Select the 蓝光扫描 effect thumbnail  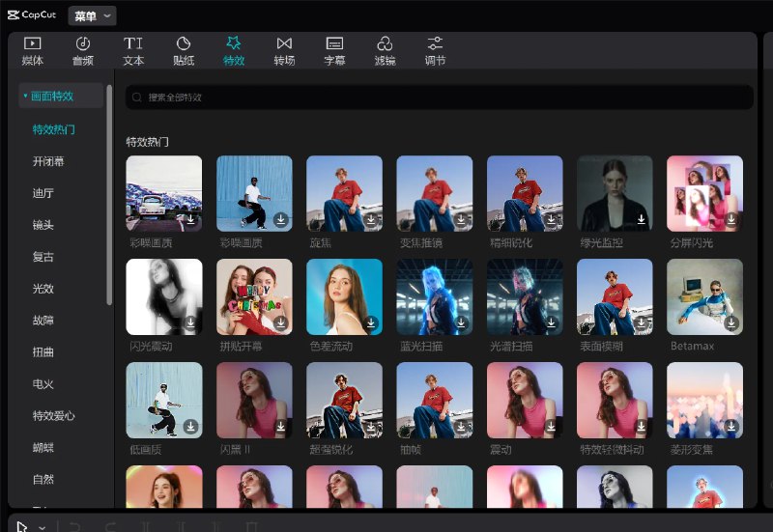click(434, 296)
